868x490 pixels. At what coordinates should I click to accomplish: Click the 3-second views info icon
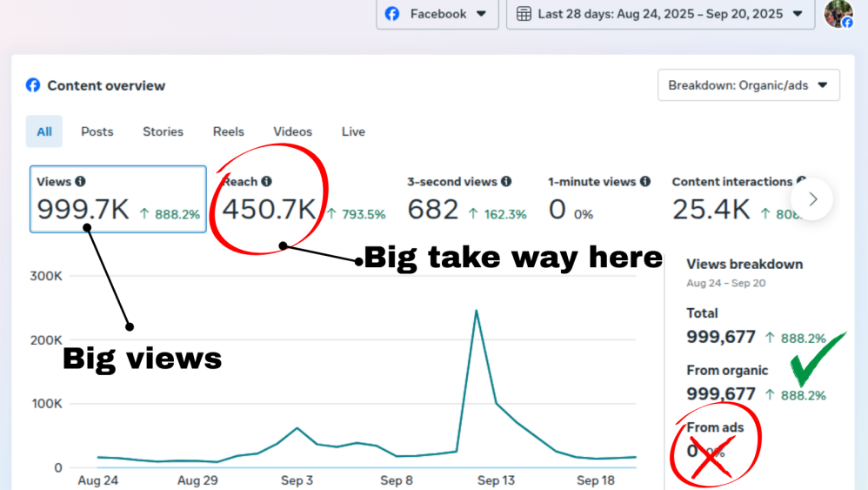506,182
